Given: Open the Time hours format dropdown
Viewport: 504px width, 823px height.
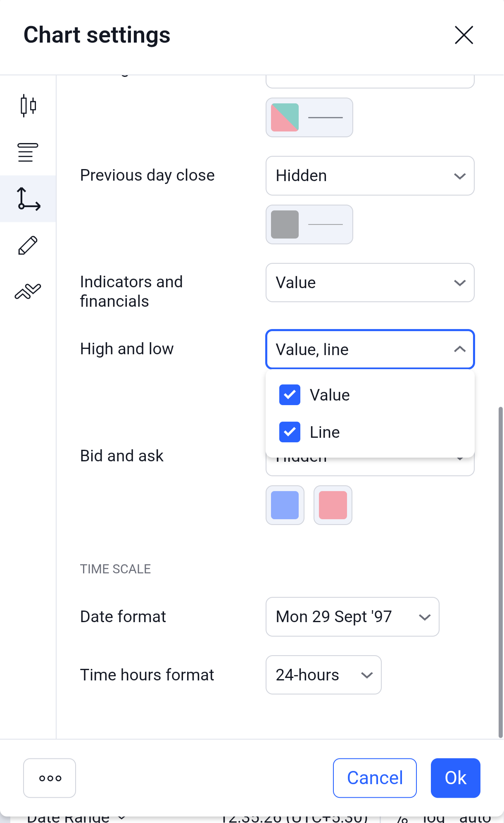Looking at the screenshot, I should point(323,675).
